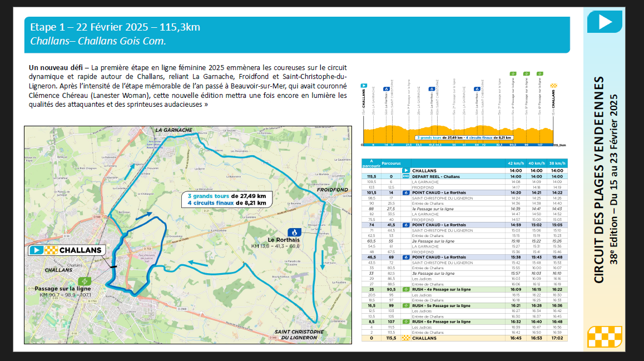Click the green rush icon above the 4e Passage on profile

coord(513,74)
